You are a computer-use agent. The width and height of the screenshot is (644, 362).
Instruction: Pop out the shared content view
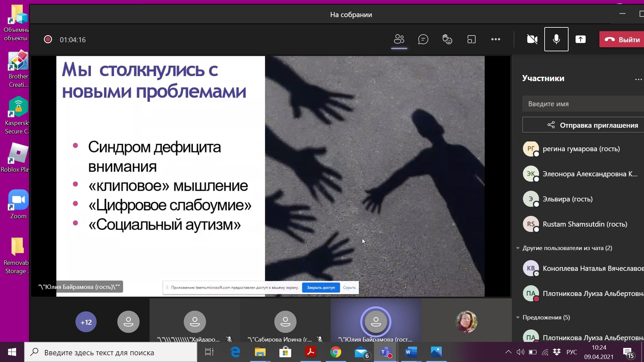pos(471,39)
